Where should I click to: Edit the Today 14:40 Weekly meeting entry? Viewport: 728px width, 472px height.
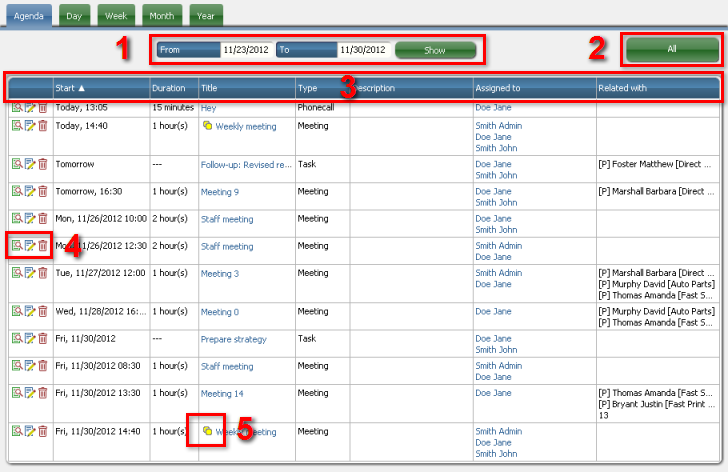[x=30, y=125]
